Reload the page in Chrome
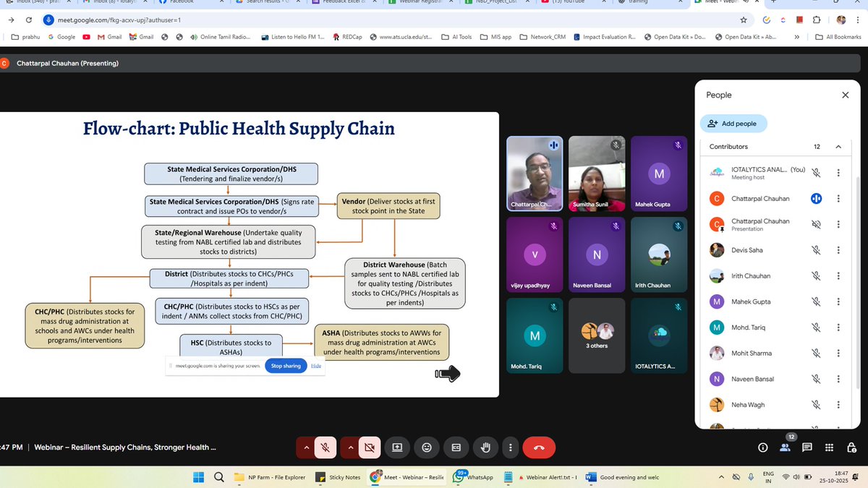868x488 pixels. 28,20
